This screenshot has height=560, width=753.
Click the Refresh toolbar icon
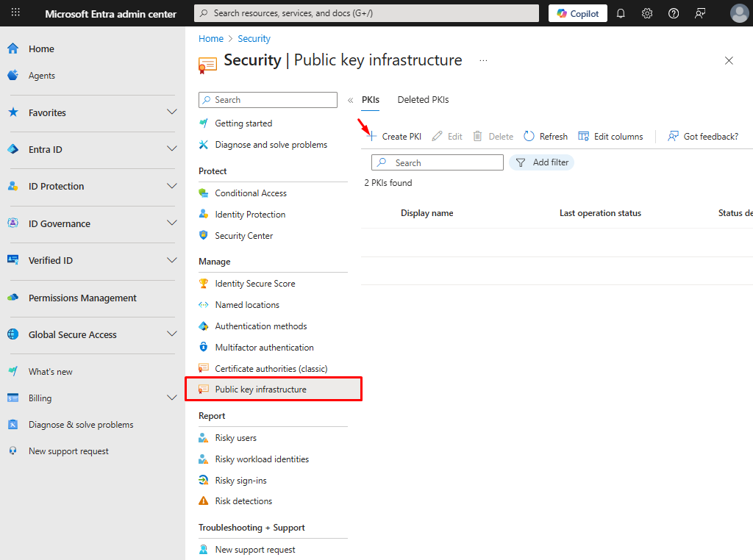coord(529,136)
